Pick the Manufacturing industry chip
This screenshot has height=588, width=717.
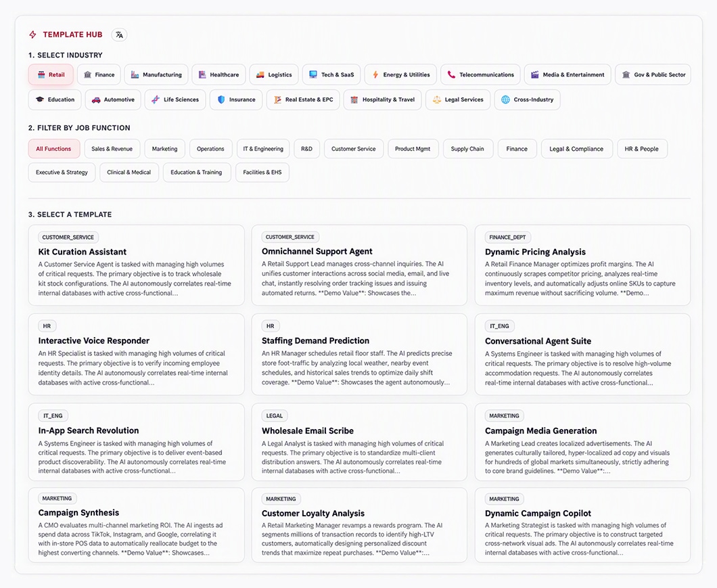(156, 74)
